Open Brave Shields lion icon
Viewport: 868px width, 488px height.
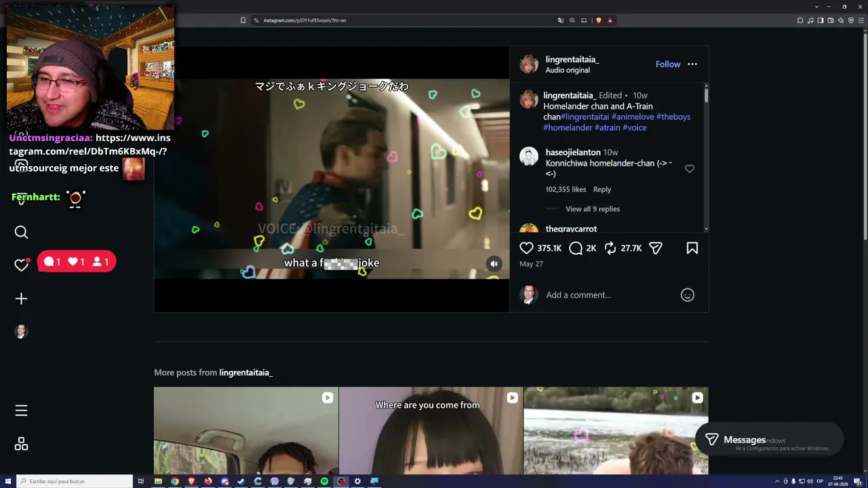click(598, 20)
